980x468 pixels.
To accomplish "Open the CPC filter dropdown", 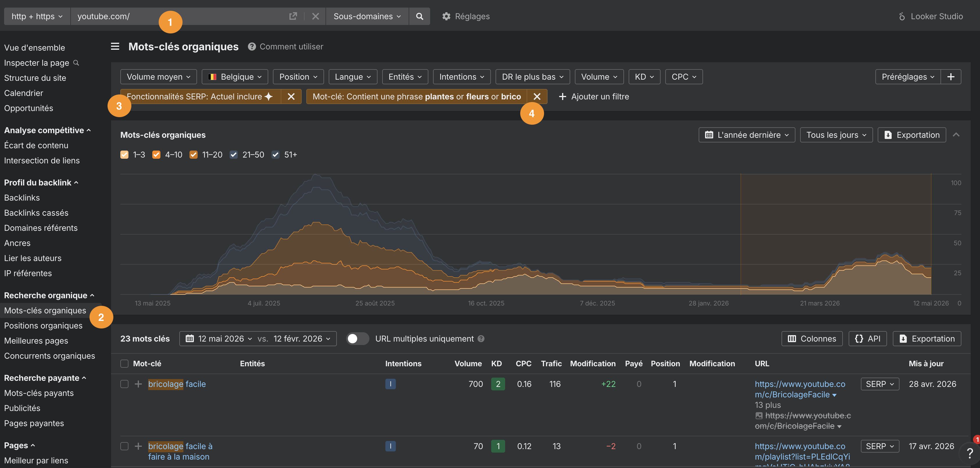I will tap(684, 77).
